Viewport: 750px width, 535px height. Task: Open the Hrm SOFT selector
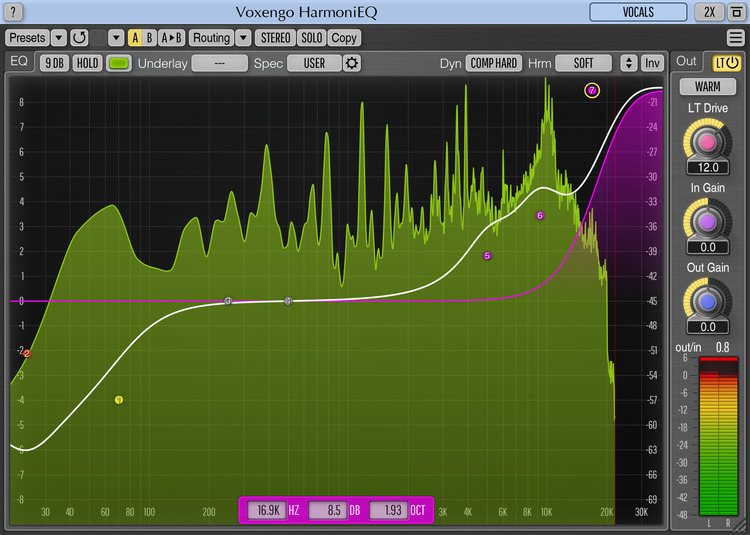pos(583,63)
